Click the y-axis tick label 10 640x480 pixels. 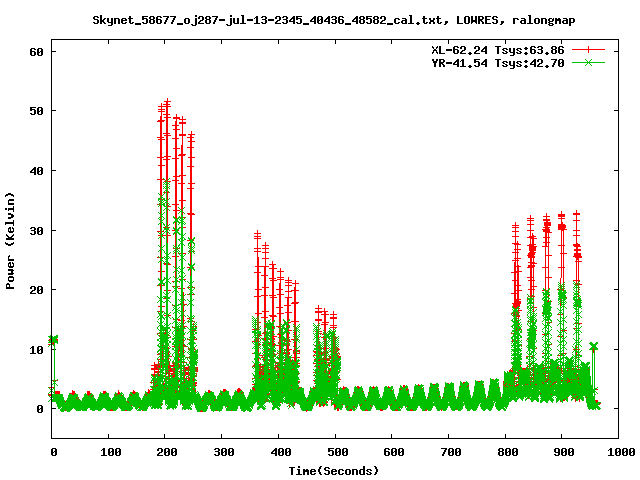point(36,350)
